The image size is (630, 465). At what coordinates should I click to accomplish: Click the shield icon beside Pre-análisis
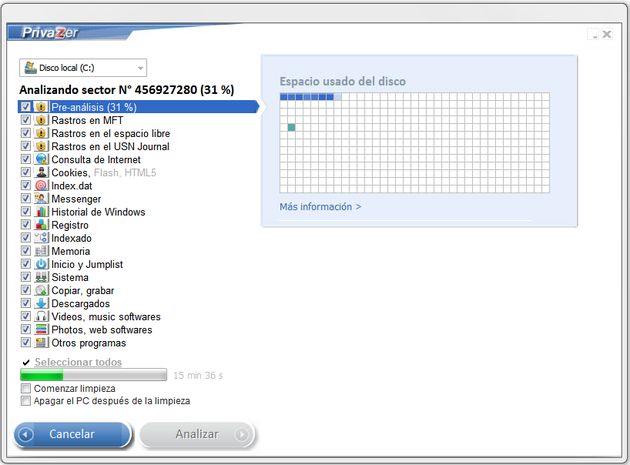pos(41,107)
